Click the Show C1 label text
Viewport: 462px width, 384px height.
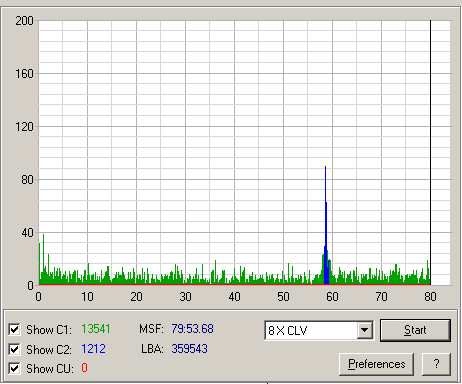[49, 330]
